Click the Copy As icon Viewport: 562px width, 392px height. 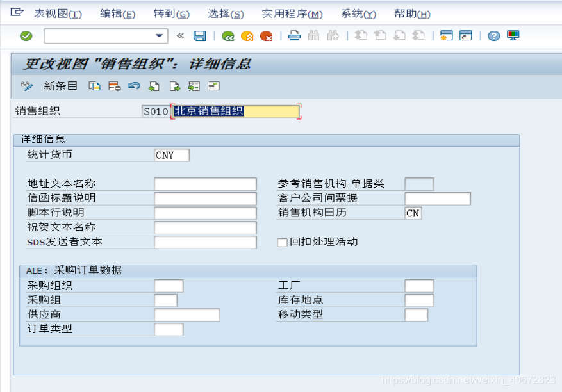(x=95, y=86)
